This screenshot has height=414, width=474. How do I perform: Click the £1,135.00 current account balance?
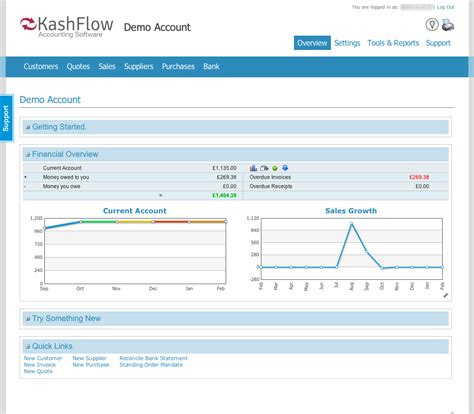[224, 168]
